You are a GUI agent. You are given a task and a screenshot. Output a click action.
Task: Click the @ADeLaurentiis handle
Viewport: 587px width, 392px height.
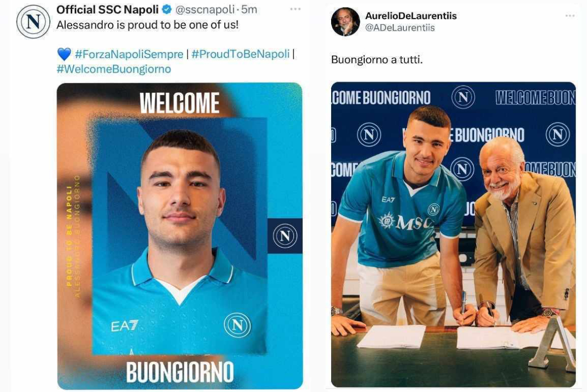pyautogui.click(x=400, y=28)
